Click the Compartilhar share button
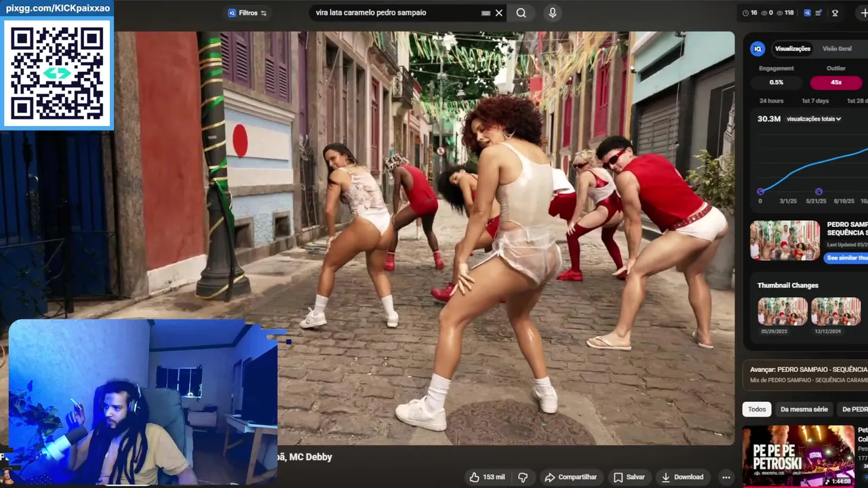Screen dimensions: 868x488 (570, 477)
